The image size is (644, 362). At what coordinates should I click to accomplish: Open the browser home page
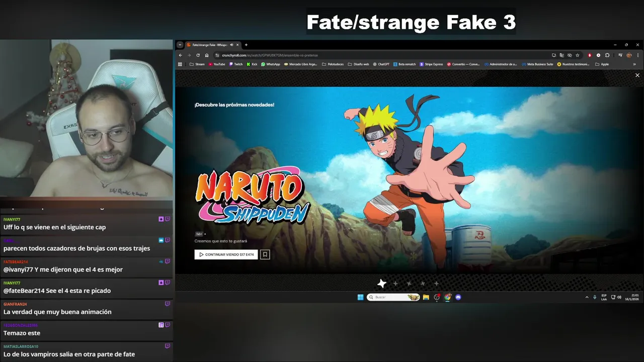(x=206, y=55)
